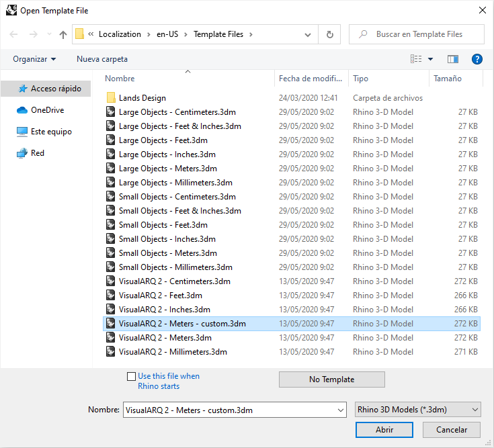Viewport: 494px width, 448px height.
Task: Click the en-US breadcrumb
Action: 167,34
